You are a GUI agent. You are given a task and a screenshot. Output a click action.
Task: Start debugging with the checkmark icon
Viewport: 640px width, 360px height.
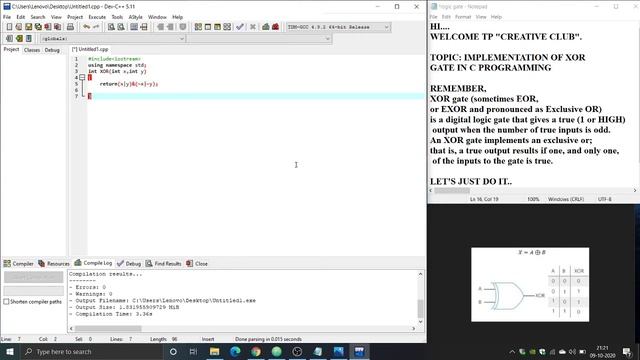[240, 27]
